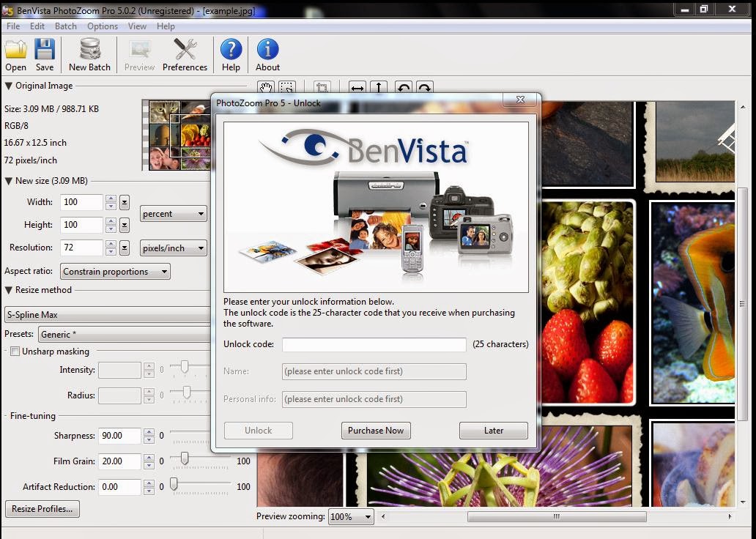
Task: Enable Unsharp masking checkbox
Action: (15, 352)
